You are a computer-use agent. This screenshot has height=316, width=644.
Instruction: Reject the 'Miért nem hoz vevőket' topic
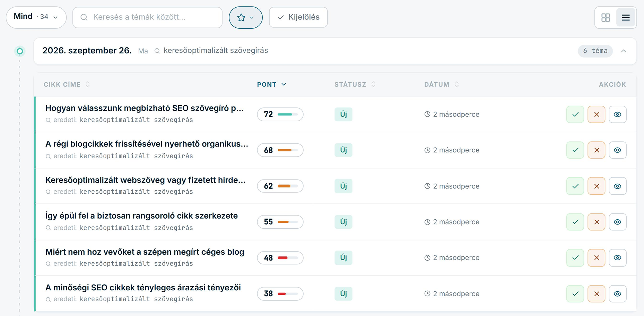[596, 258]
